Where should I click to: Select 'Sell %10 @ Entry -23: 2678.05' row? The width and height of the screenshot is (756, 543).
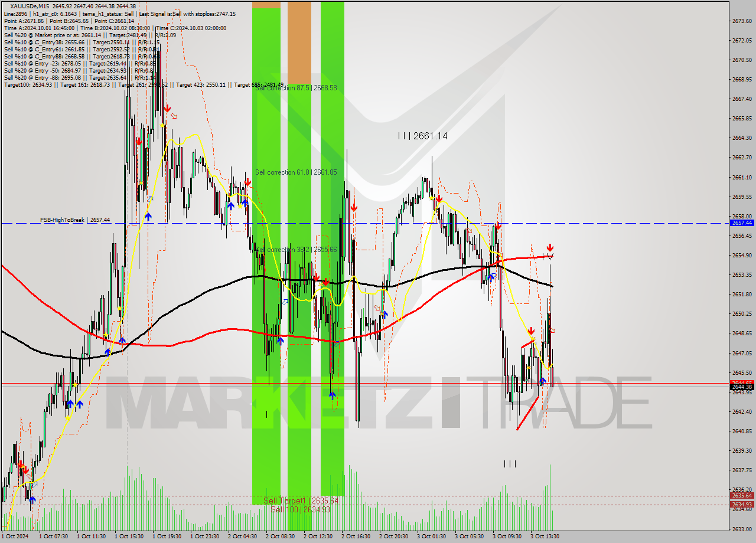tap(80, 63)
